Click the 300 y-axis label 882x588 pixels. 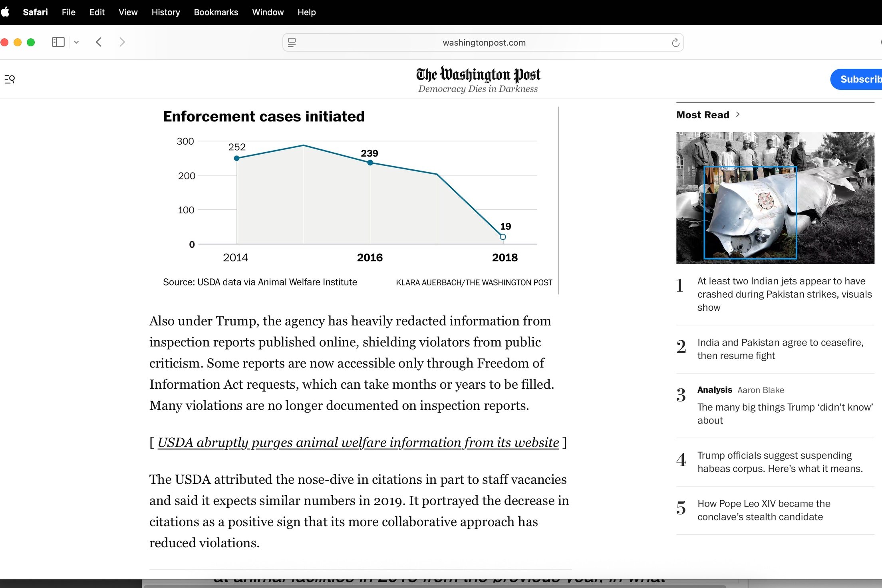point(185,141)
